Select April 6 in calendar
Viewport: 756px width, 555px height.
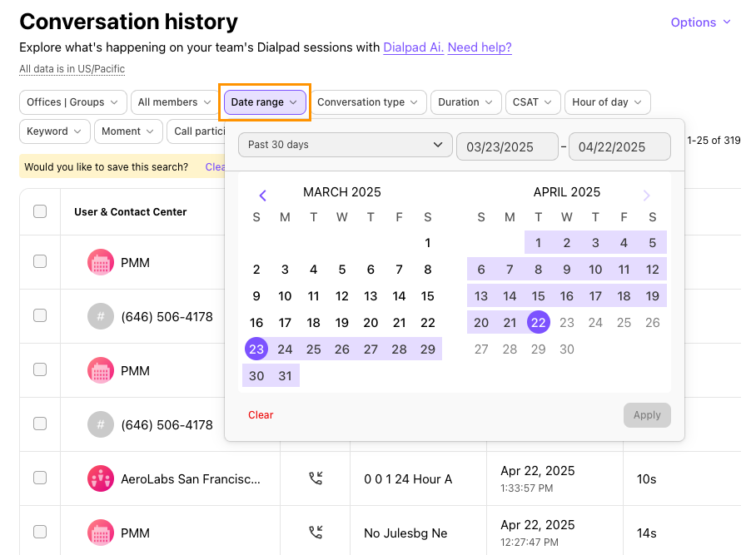pos(481,270)
